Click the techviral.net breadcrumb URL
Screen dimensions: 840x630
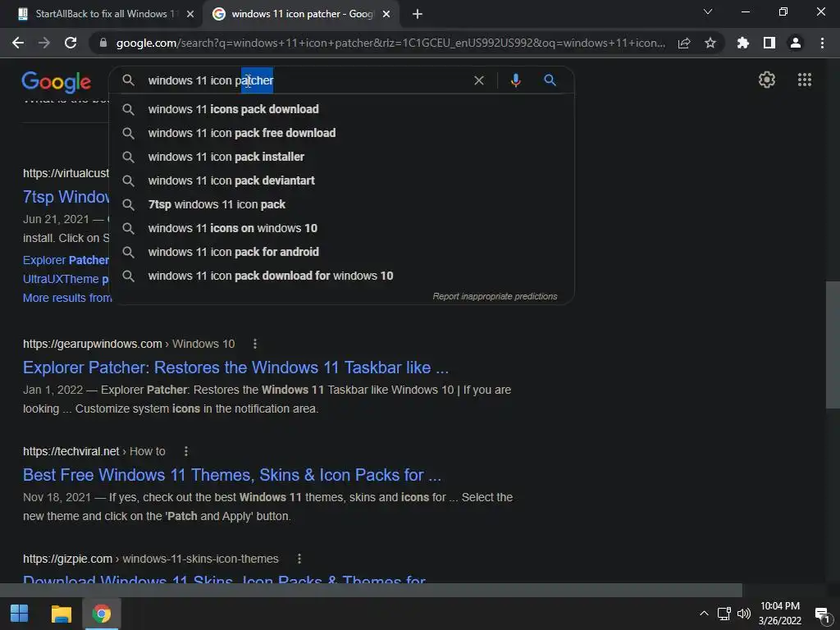(x=94, y=452)
